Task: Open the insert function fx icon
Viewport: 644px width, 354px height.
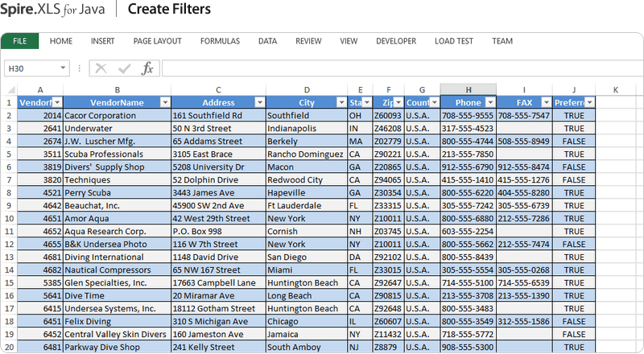Action: pos(147,68)
